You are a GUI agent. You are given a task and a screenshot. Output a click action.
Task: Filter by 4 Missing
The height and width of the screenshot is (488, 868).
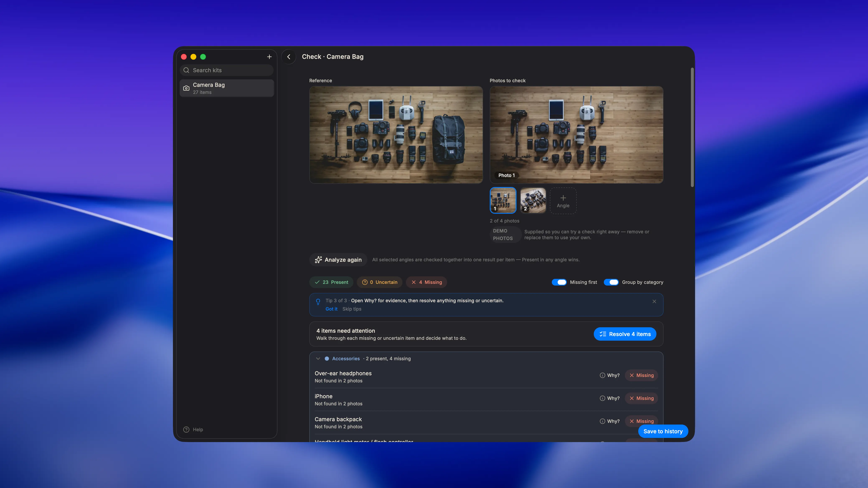(x=426, y=282)
